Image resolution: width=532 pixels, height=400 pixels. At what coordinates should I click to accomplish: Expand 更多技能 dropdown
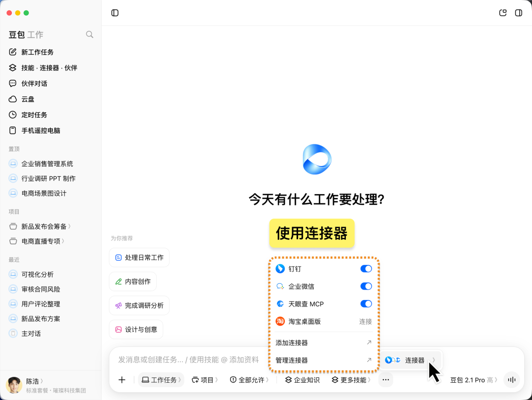tap(351, 380)
